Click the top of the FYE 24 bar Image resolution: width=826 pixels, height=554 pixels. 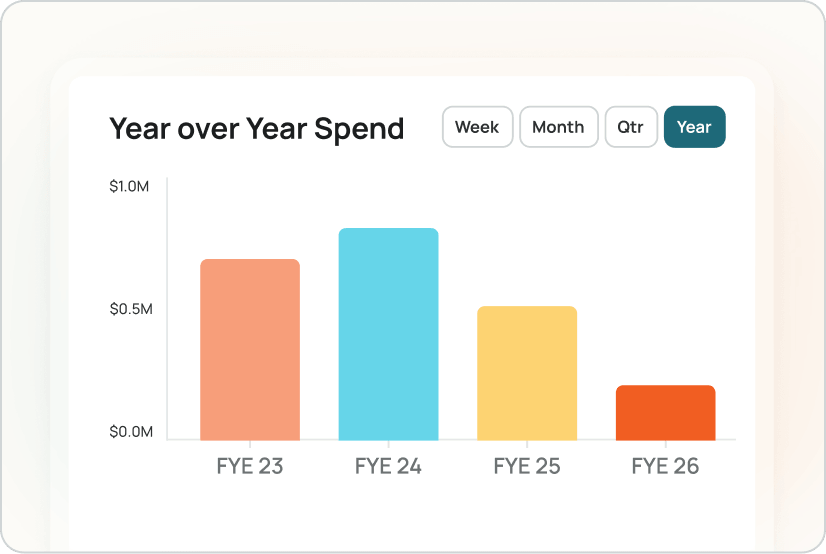(x=388, y=232)
